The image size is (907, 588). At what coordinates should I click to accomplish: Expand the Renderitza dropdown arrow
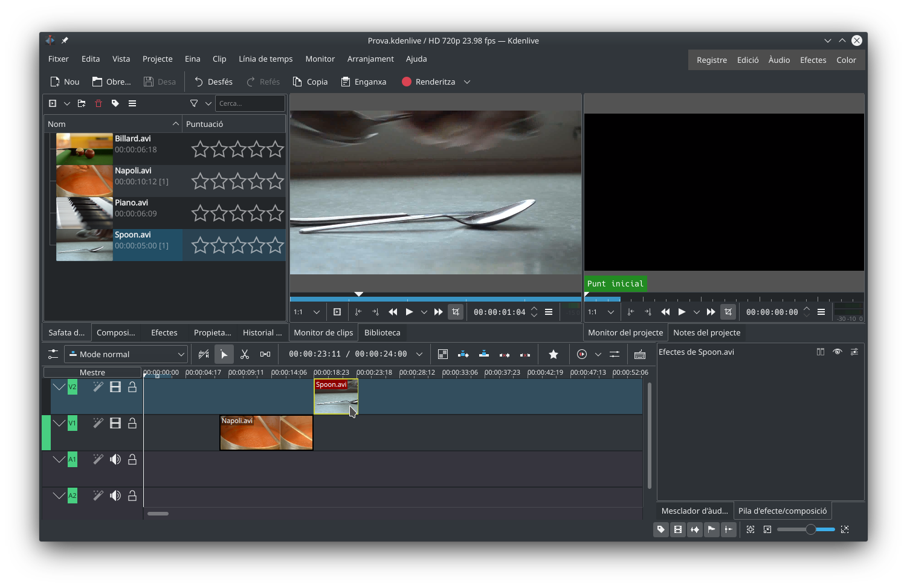[467, 82]
